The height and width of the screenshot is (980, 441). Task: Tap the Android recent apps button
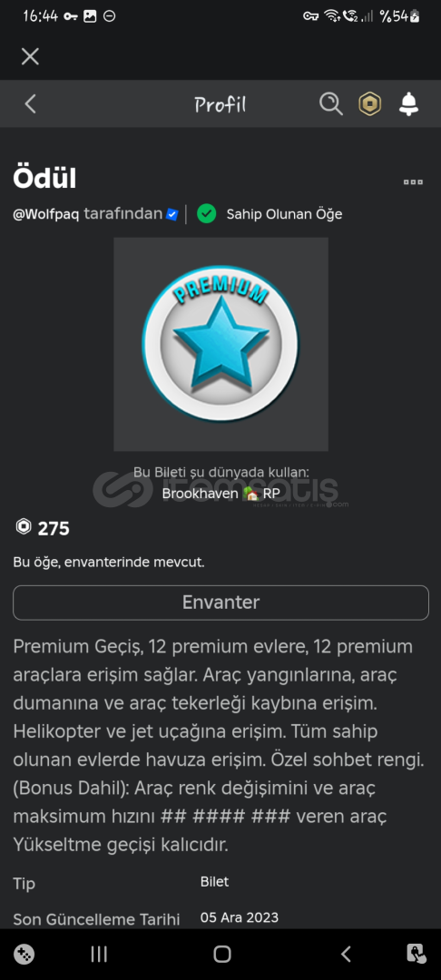coord(99,954)
